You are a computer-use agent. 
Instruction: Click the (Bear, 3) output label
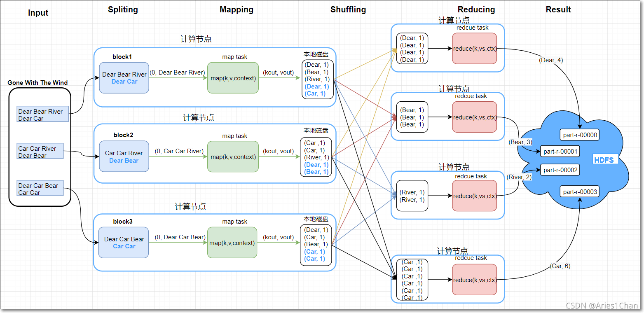click(521, 142)
